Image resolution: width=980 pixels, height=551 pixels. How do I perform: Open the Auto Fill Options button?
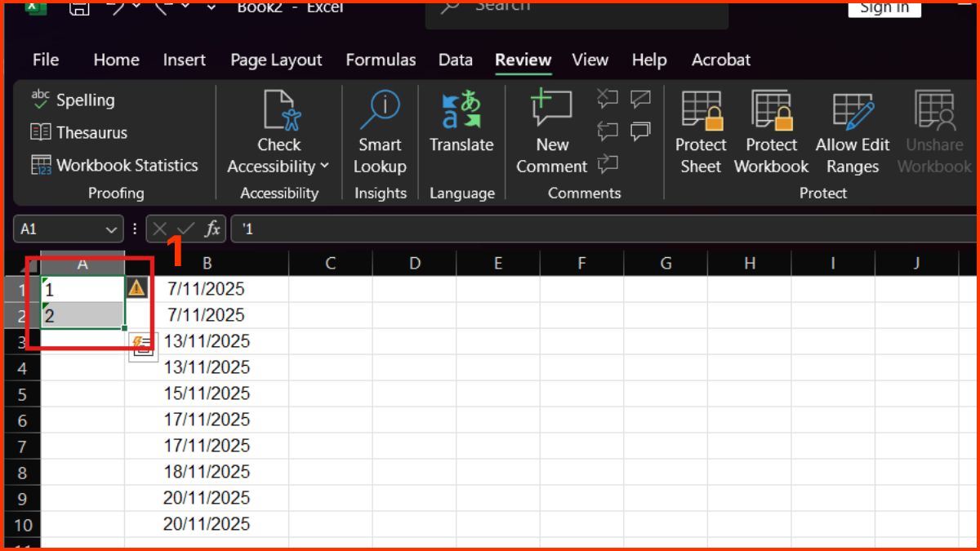(x=142, y=346)
